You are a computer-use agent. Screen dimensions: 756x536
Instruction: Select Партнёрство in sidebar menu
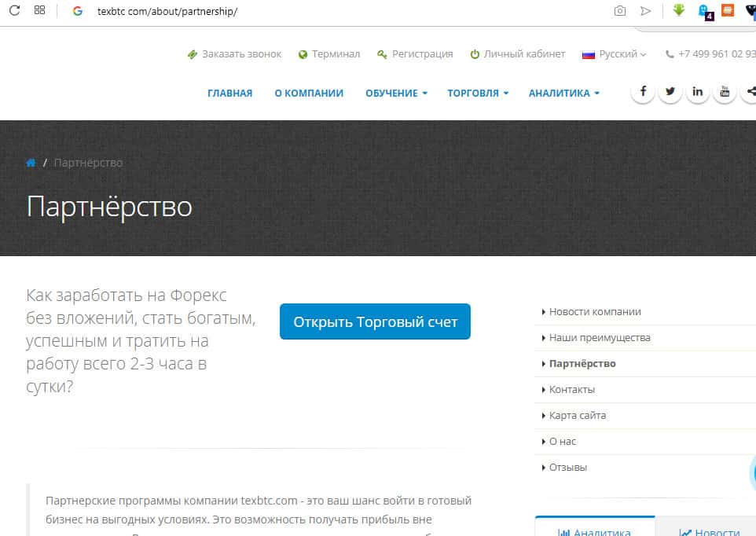pyautogui.click(x=582, y=364)
